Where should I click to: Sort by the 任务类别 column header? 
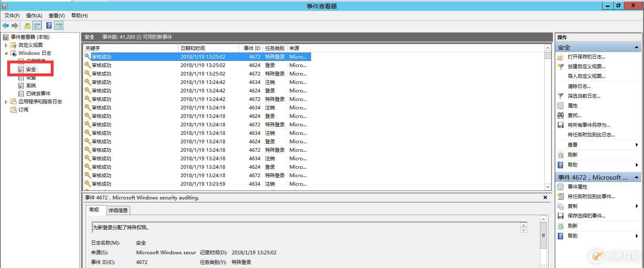275,48
